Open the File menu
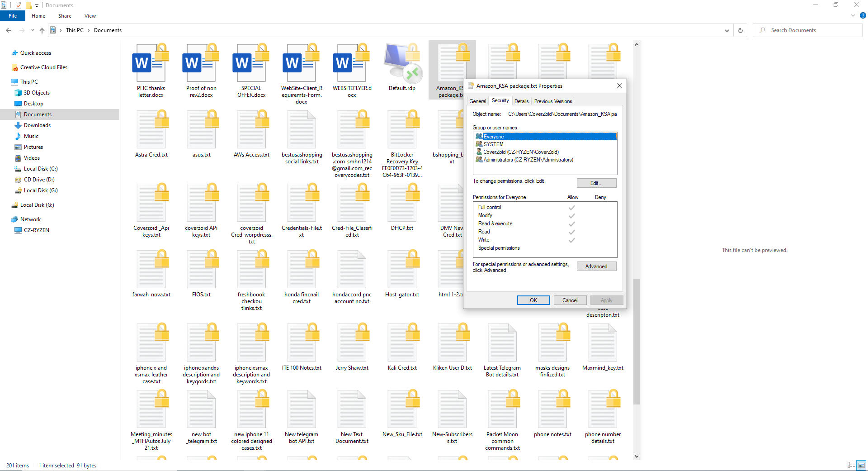 click(13, 16)
